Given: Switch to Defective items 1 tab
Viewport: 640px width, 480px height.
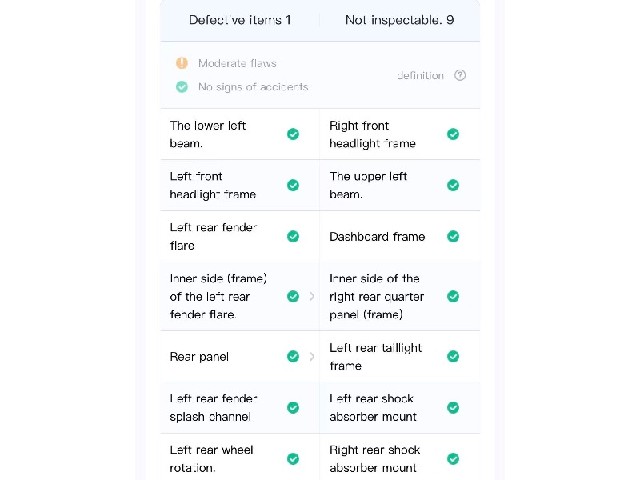Looking at the screenshot, I should tap(240, 20).
